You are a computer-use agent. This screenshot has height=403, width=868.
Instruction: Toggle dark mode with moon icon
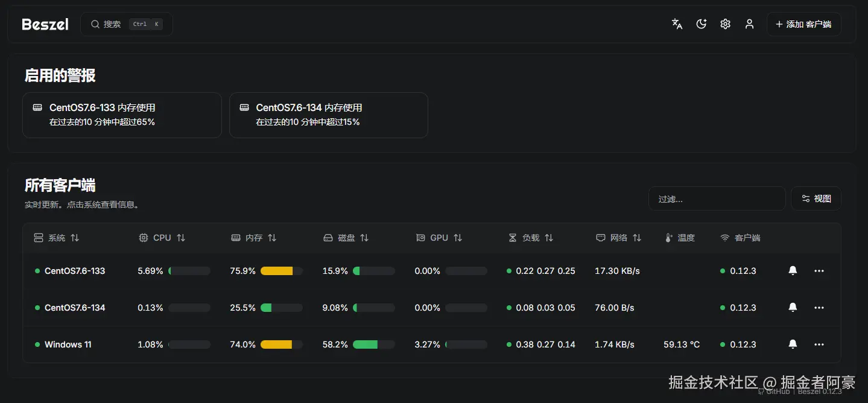701,24
